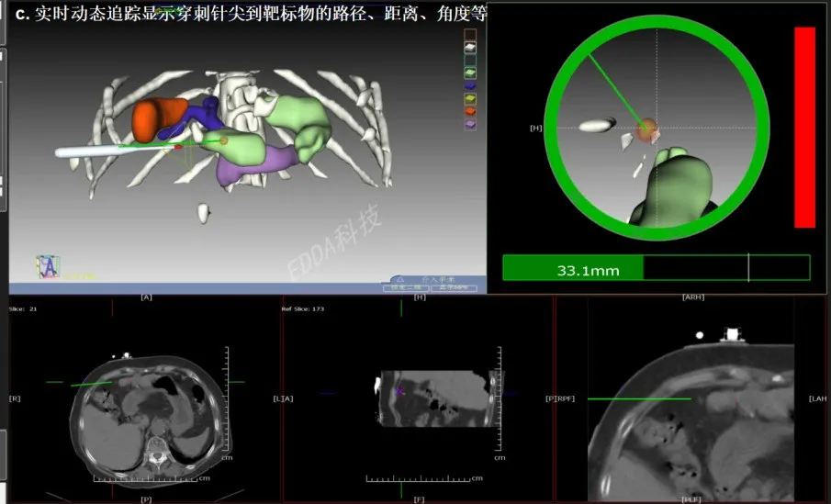Click the purple target marker in sagittal view
Image resolution: width=831 pixels, height=504 pixels.
click(x=399, y=391)
